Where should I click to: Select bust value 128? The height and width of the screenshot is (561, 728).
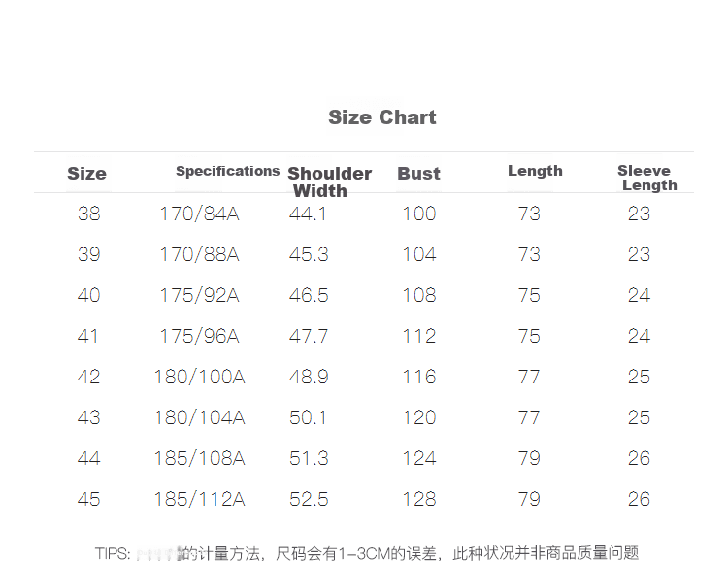419,499
